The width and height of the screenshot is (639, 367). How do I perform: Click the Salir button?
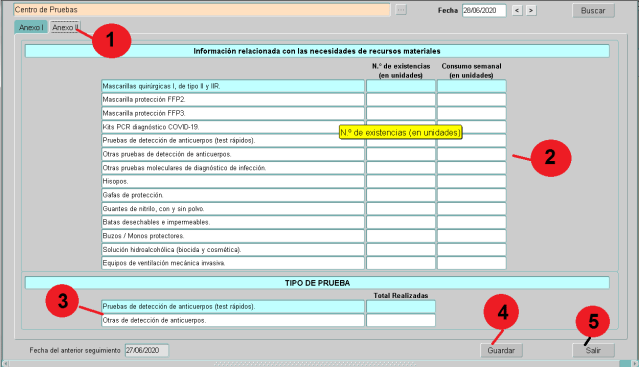tap(593, 350)
